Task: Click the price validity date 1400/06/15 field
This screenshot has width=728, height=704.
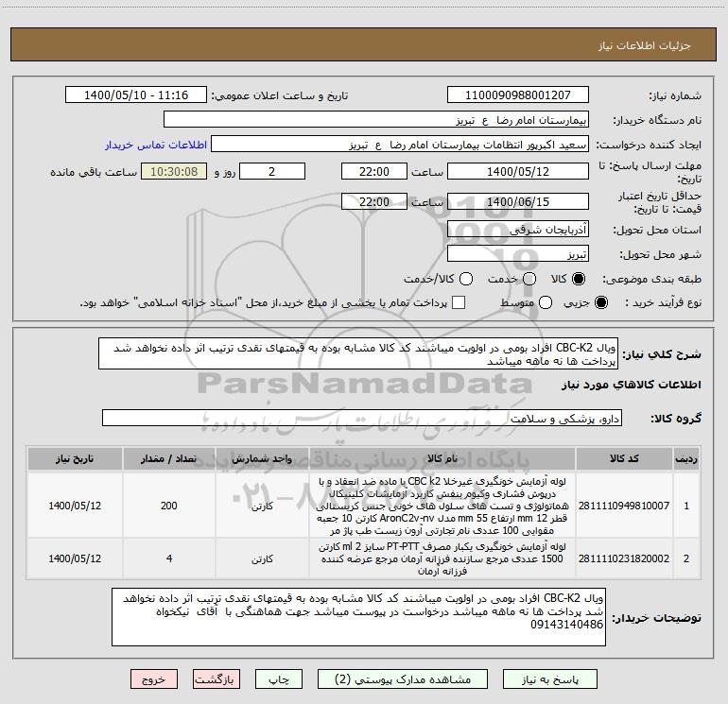Action: (x=518, y=201)
